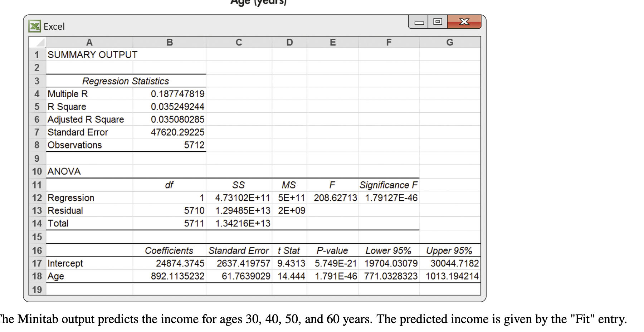Image resolution: width=644 pixels, height=332 pixels.
Task: Select the Total SS cell 1.34216E+13
Action: click(239, 223)
